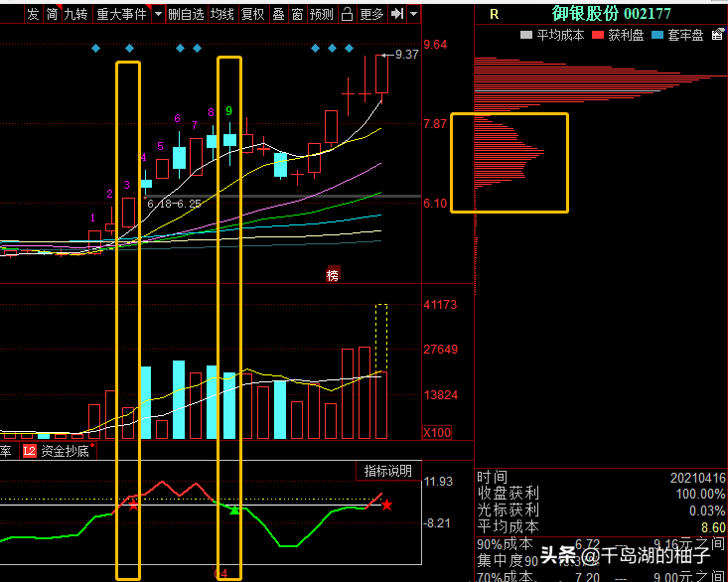
Task: Click the yellow R marker
Action: tap(494, 14)
